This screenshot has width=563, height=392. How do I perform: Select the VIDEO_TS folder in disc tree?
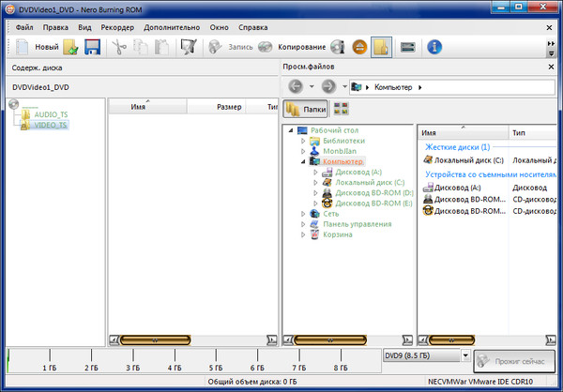(49, 125)
